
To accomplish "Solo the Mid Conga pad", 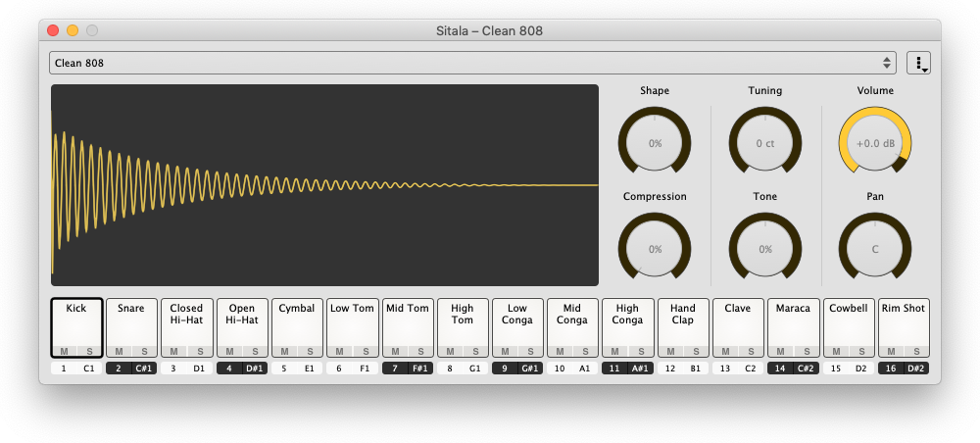I will tap(586, 351).
